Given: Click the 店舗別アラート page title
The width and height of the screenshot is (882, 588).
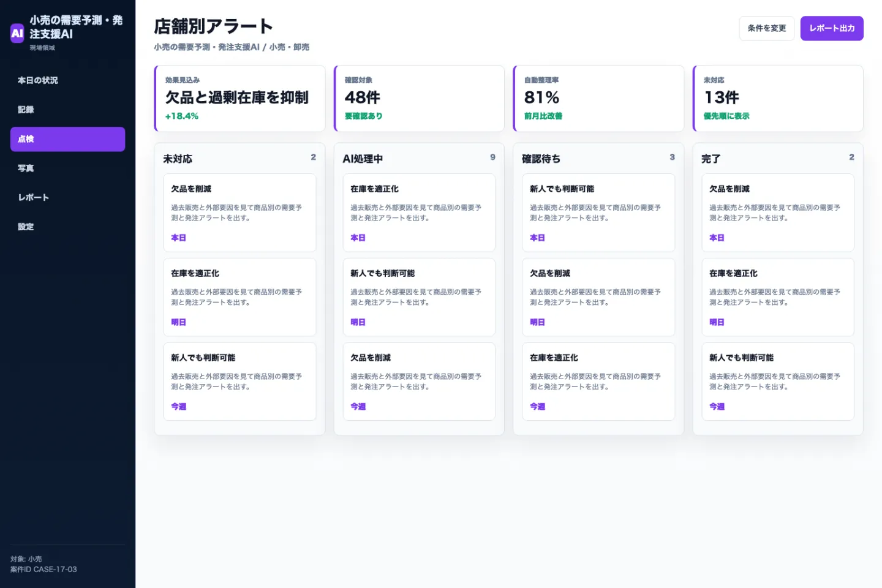Looking at the screenshot, I should click(213, 26).
